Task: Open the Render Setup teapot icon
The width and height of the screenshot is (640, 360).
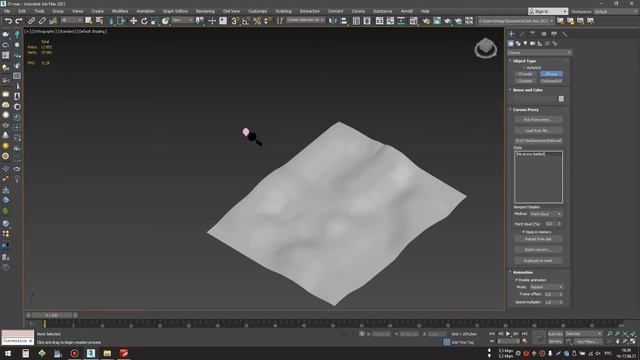Action: (426, 21)
